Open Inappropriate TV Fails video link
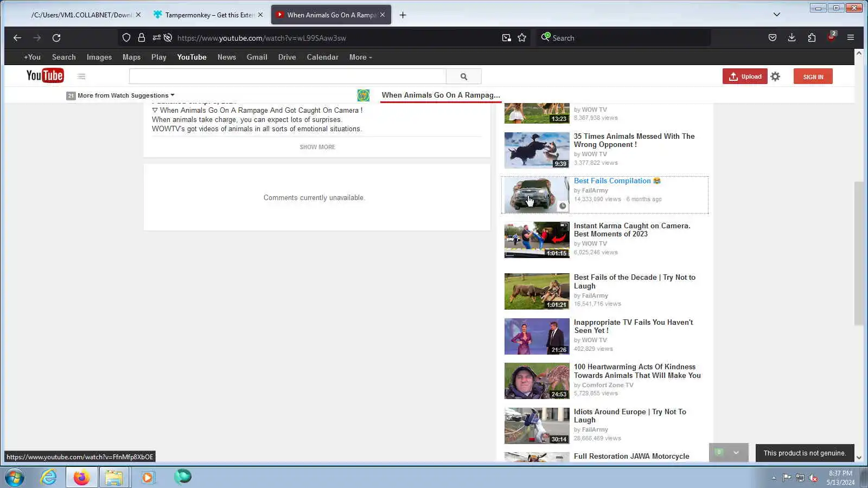The image size is (868, 488). (x=633, y=326)
